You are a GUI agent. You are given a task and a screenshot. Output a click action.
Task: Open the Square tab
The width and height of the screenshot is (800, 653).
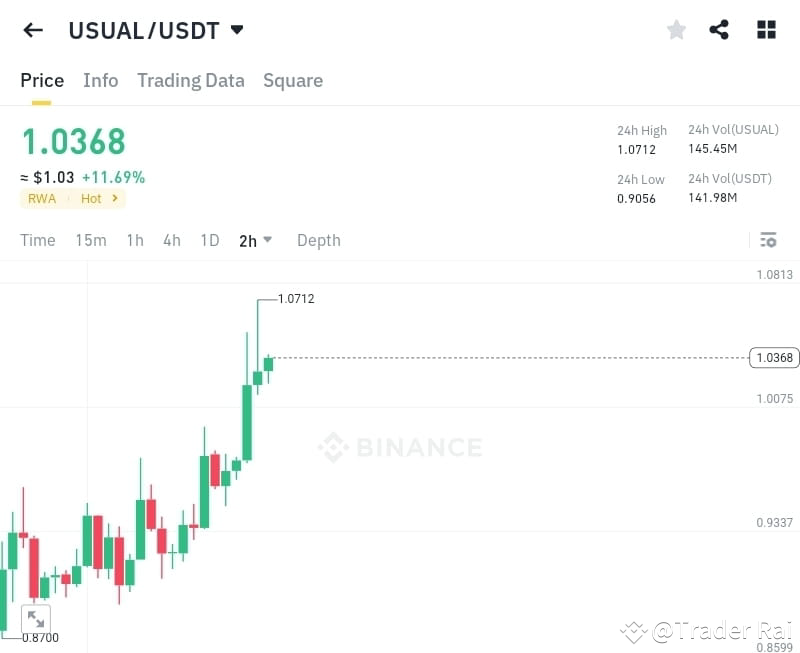tap(293, 80)
